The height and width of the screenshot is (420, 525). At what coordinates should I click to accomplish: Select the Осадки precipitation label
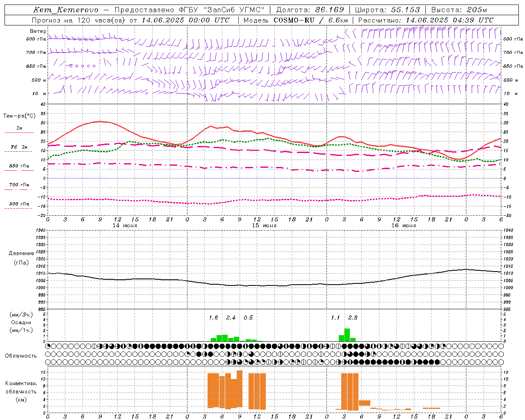21,322
